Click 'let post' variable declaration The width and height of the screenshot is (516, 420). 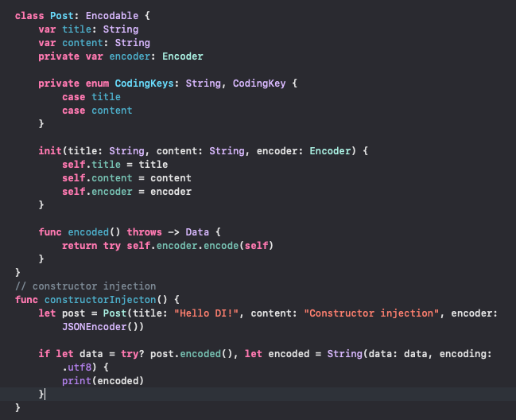point(62,313)
